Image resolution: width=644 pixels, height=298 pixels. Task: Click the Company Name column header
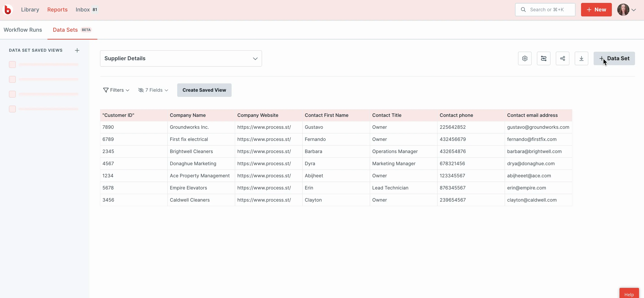coord(201,116)
